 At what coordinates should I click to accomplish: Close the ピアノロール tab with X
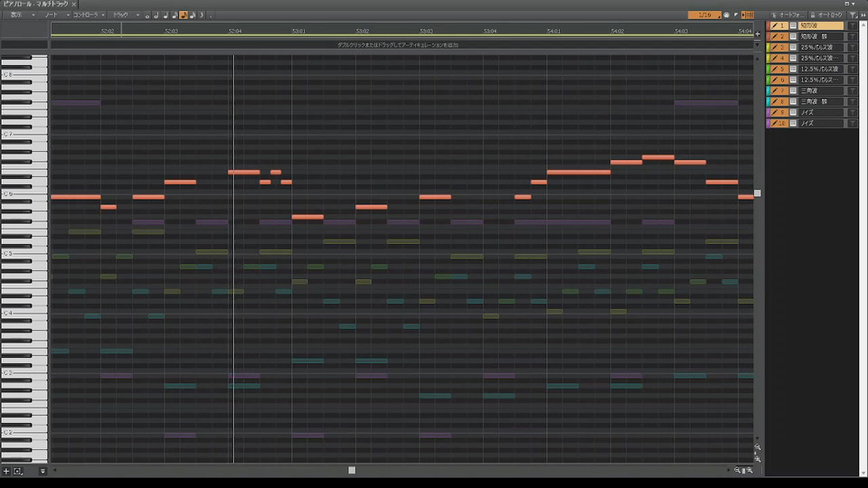pos(73,4)
